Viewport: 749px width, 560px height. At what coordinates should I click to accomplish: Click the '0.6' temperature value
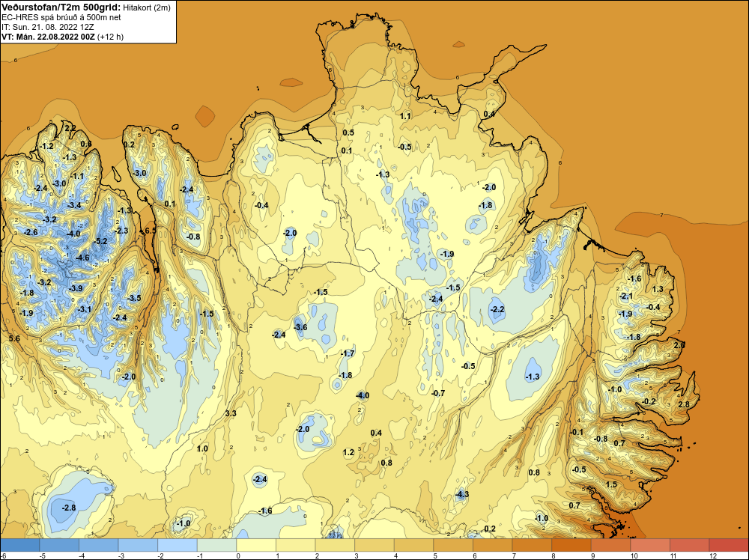[x=86, y=144]
